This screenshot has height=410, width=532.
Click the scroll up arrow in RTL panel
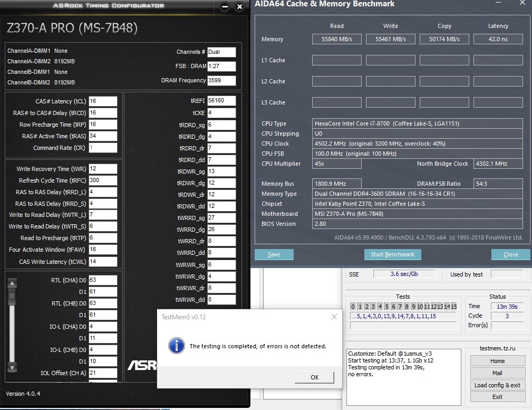point(12,283)
